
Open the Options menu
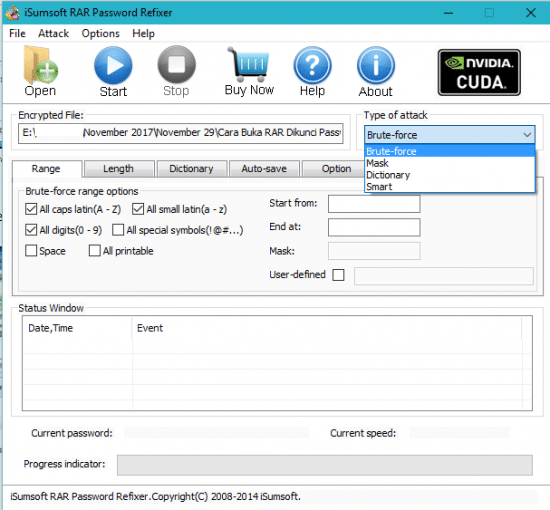tap(100, 33)
